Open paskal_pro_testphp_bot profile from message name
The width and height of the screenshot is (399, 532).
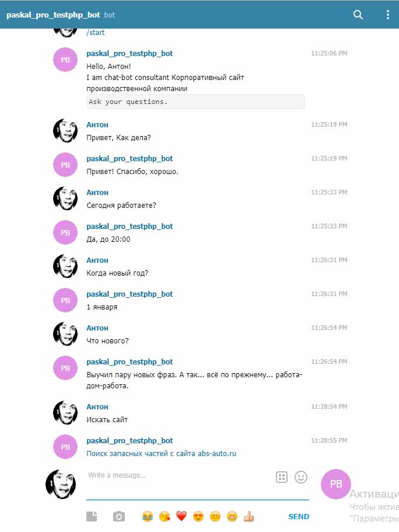[129, 53]
